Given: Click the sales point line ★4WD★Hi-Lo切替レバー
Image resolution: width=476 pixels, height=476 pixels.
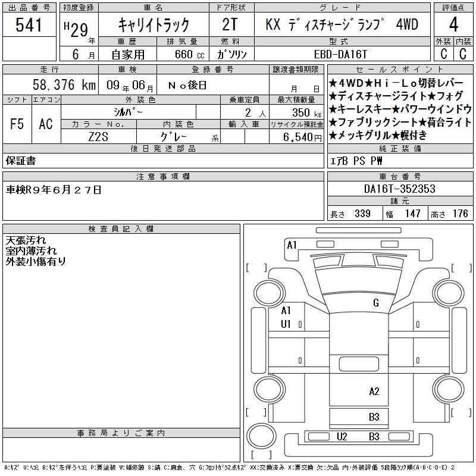Looking at the screenshot, I should (x=396, y=83).
